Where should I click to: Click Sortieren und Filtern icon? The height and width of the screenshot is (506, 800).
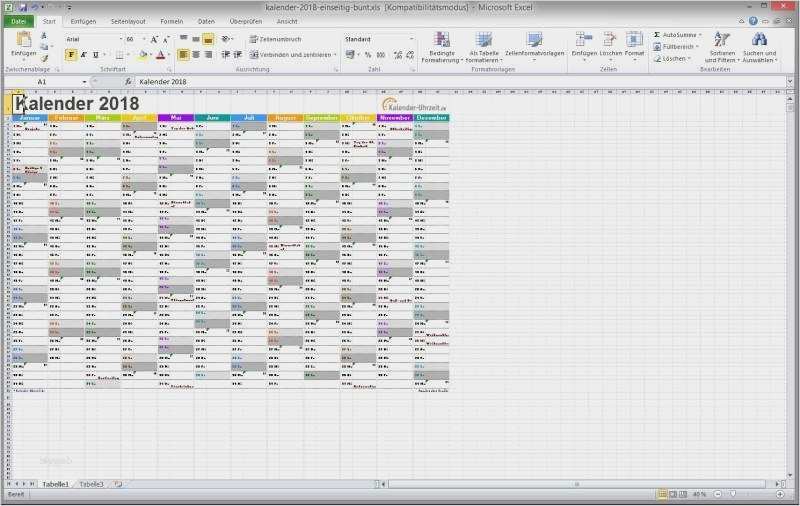tap(722, 40)
